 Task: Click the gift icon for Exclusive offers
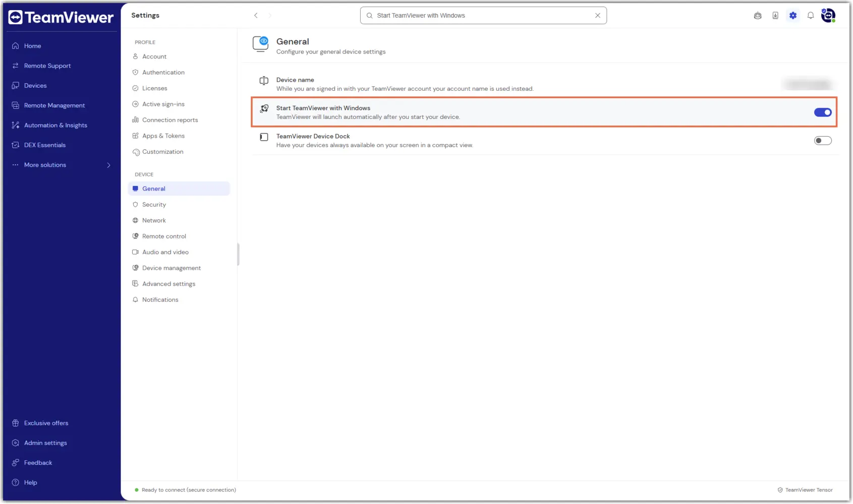16,423
